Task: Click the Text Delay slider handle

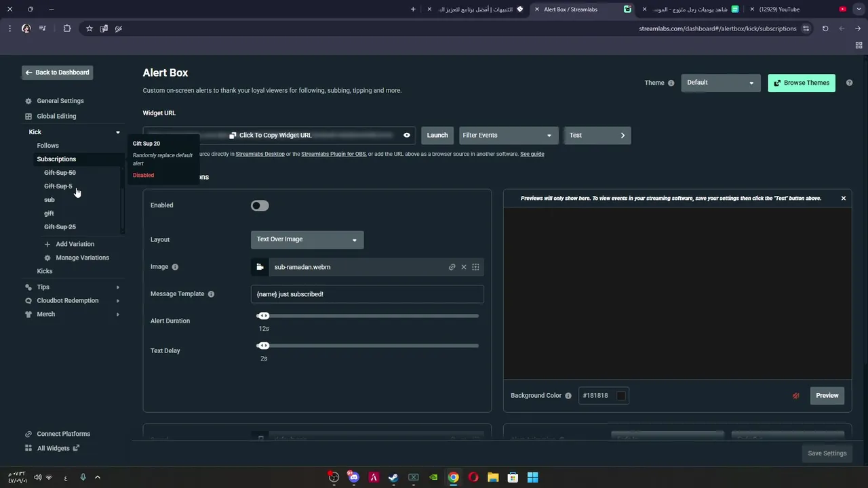Action: click(264, 346)
